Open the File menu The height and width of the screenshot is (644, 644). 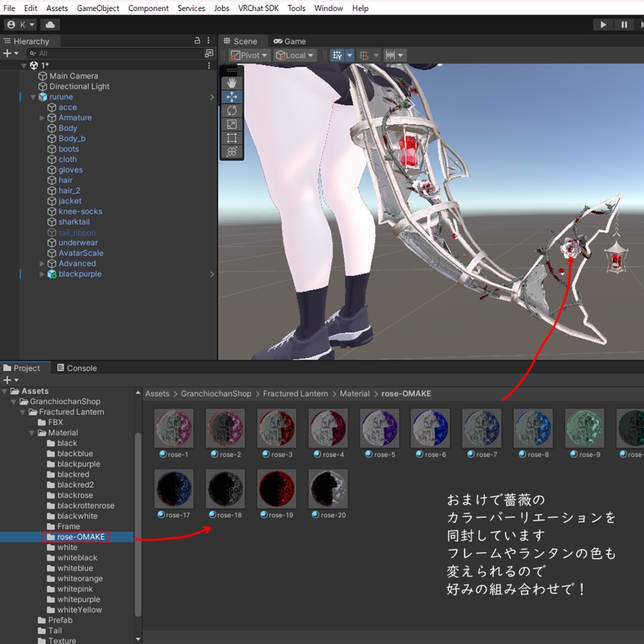point(9,8)
